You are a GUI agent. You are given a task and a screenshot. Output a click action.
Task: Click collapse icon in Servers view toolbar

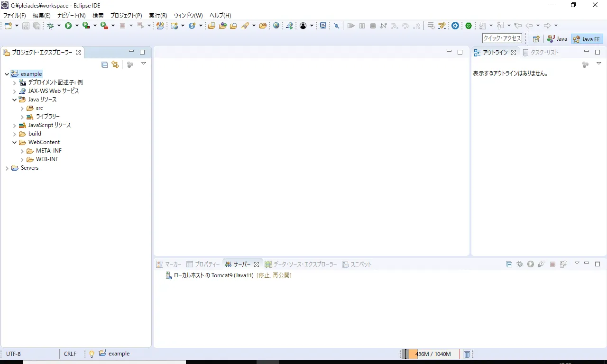tap(509, 264)
